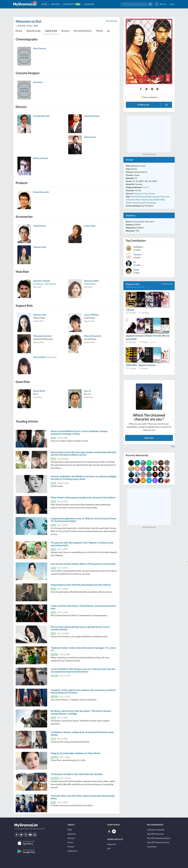Click Log in in header
This screenshot has height=868, width=188.
(x=172, y=4)
